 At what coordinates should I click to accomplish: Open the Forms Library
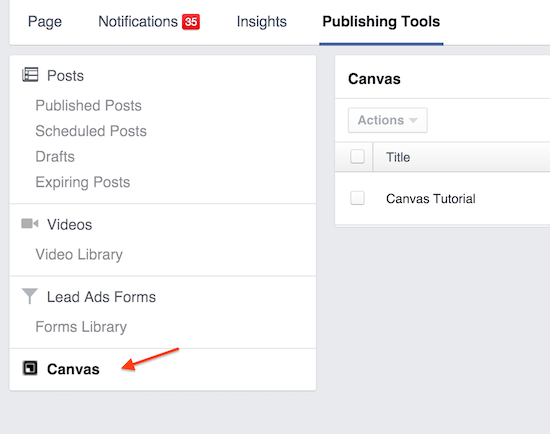81,327
